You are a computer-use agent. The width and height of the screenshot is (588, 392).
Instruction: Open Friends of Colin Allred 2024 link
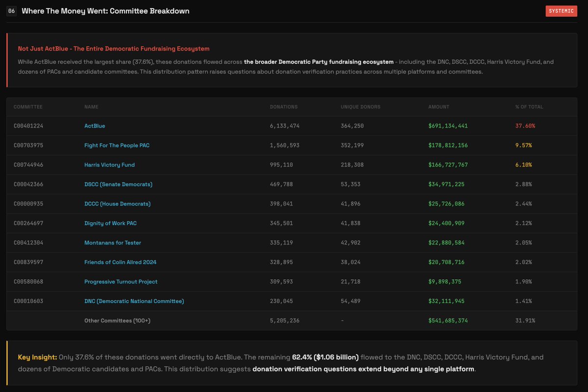tap(121, 262)
